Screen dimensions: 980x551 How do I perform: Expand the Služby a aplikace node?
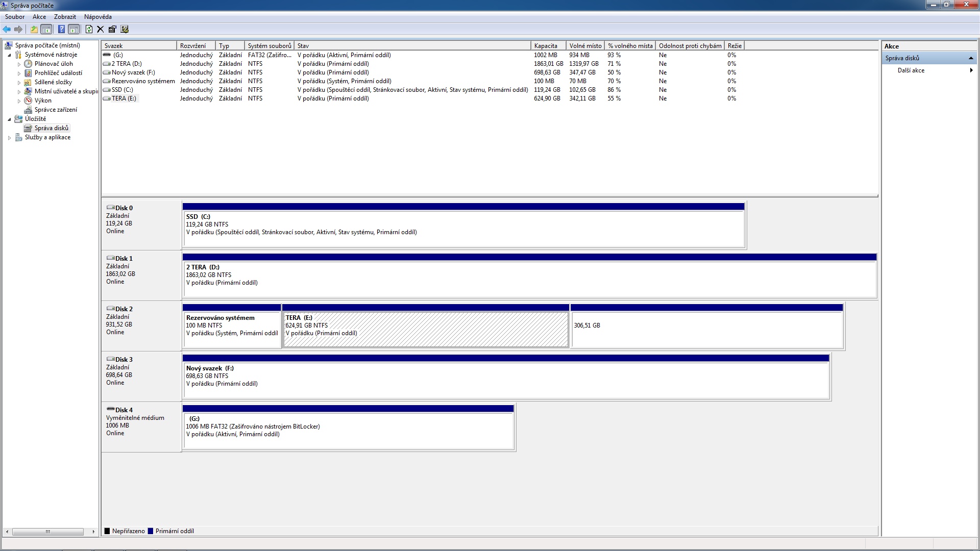[10, 138]
